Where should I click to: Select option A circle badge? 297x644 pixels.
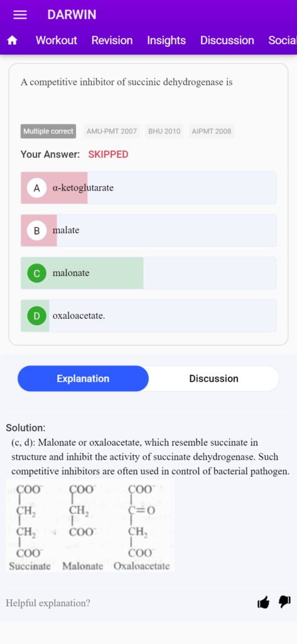click(x=36, y=188)
